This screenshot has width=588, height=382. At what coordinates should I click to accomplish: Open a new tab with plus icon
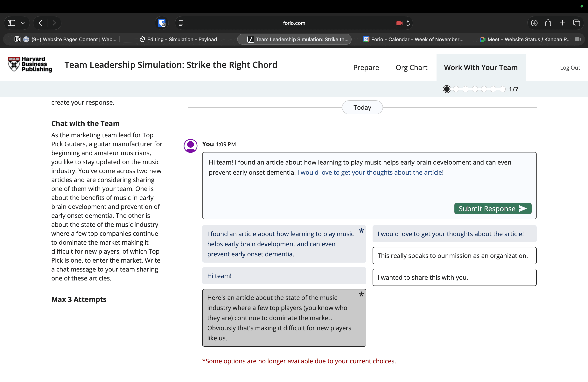(562, 23)
